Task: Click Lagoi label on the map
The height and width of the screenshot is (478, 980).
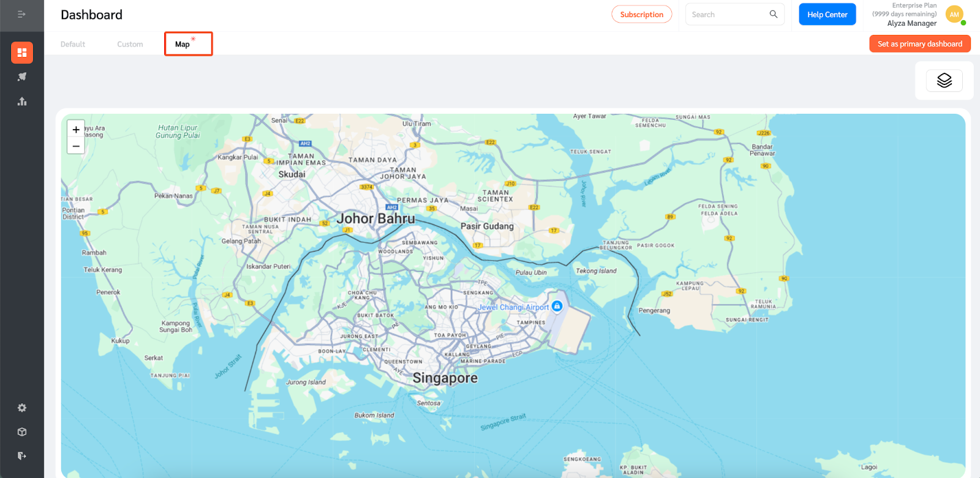Action: [x=869, y=467]
